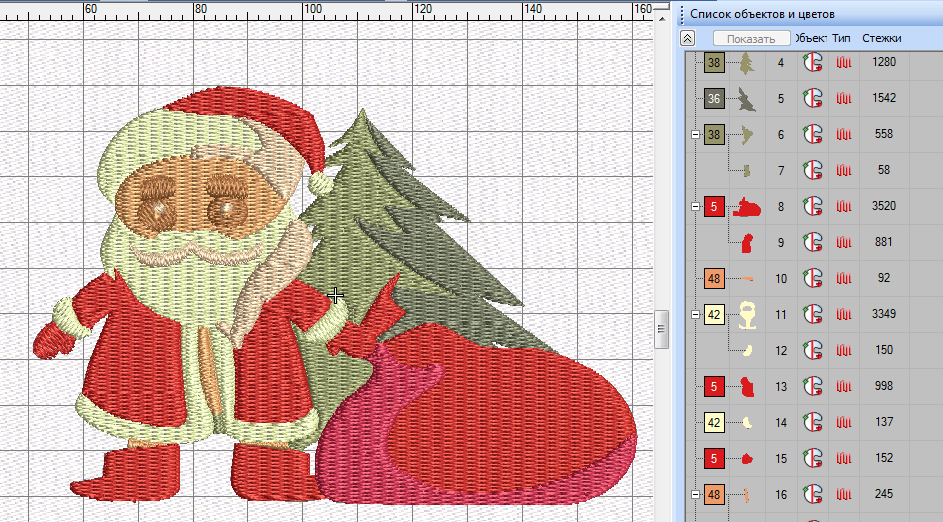Collapse the color 42 group at row 11
This screenshot has height=522, width=943.
[695, 314]
